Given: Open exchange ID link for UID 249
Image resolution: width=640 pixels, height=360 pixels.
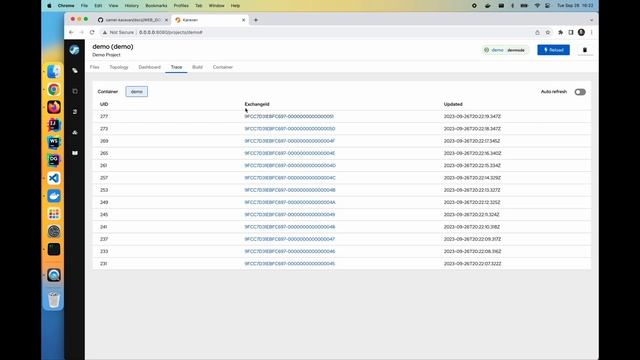Looking at the screenshot, I should (290, 202).
